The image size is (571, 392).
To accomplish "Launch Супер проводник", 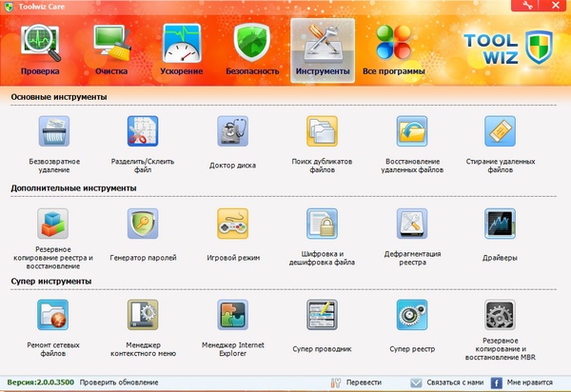I will pyautogui.click(x=321, y=316).
